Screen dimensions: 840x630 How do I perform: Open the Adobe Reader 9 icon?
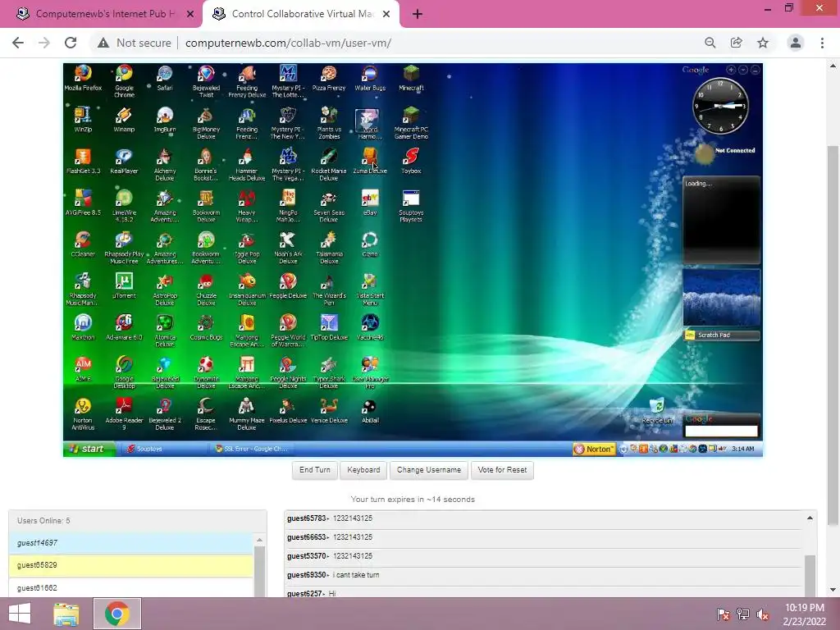125,414
